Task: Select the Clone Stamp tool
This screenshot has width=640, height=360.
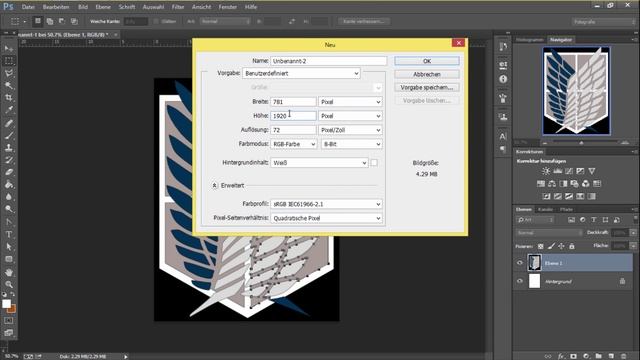Action: [9, 147]
